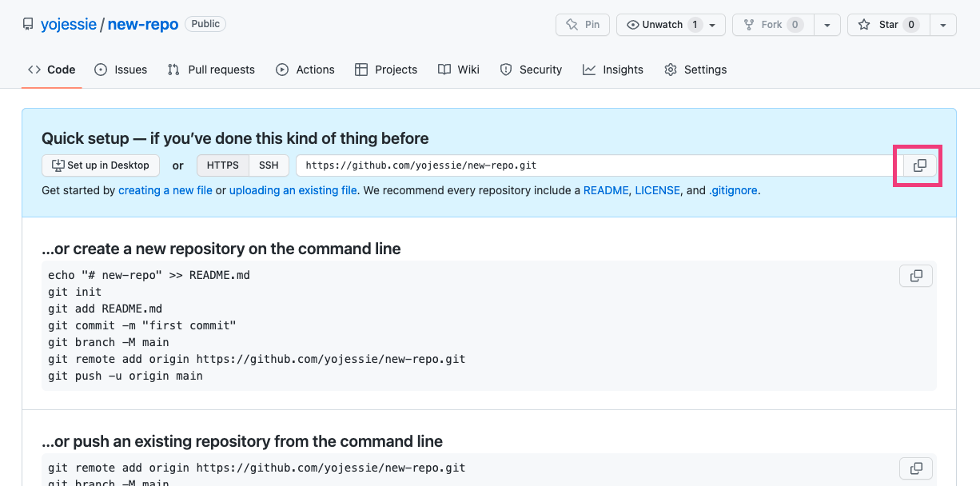Screen dimensions: 980x486
Task: Open the Unwatch notifications dropdown
Action: 671,25
